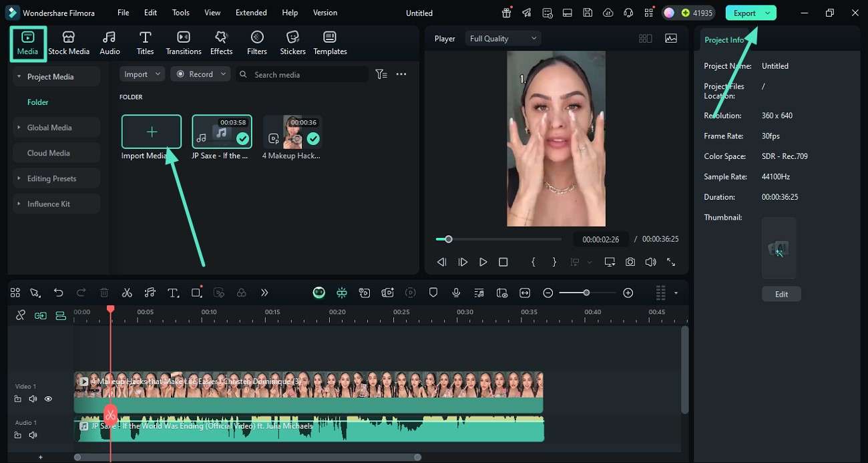Screen dimensions: 868x463
Task: Open the Export dropdown arrow
Action: click(x=768, y=13)
